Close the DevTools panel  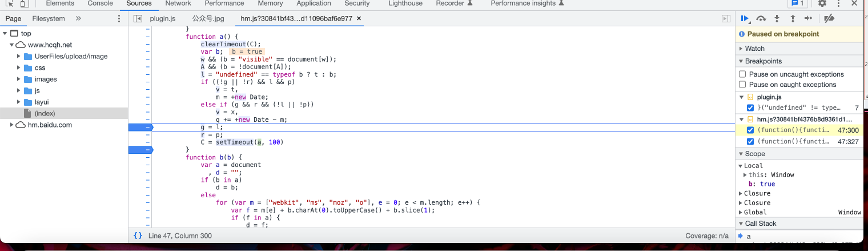854,3
